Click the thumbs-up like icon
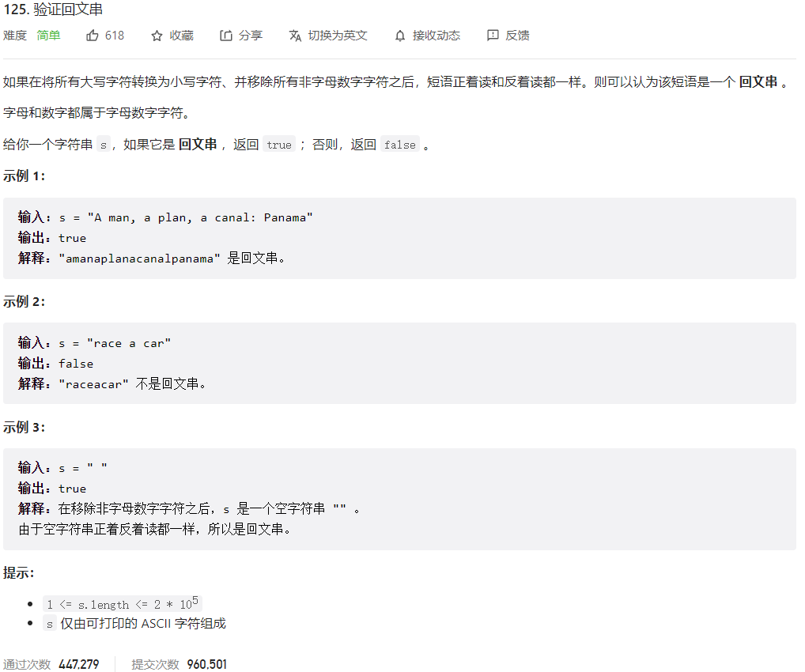This screenshot has height=672, width=805. click(x=92, y=35)
